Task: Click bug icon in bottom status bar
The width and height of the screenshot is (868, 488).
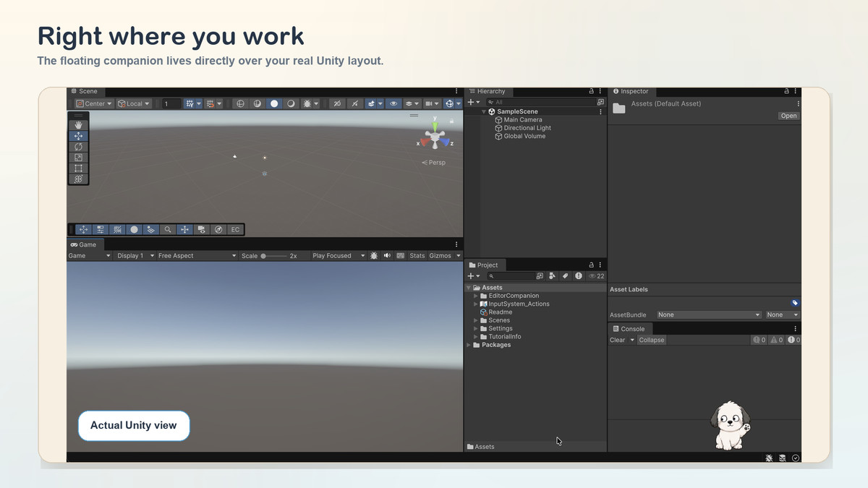Action: (769, 458)
